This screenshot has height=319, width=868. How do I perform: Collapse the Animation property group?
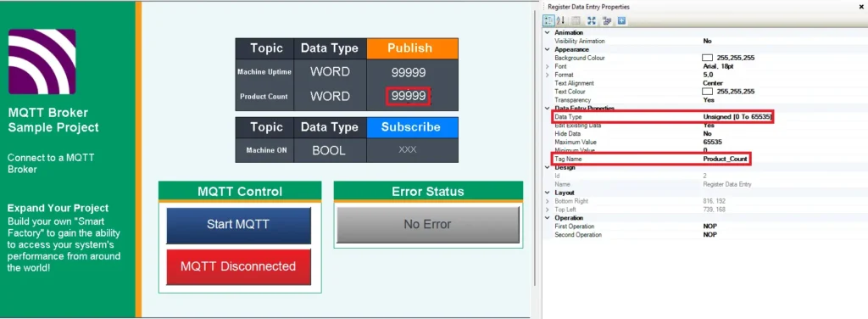(x=548, y=33)
